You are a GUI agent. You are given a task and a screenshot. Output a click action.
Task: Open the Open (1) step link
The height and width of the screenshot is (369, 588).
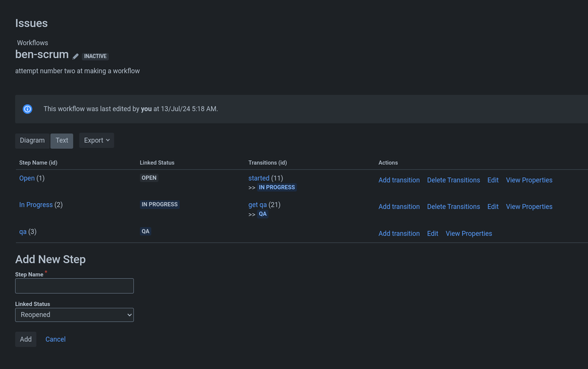click(27, 178)
